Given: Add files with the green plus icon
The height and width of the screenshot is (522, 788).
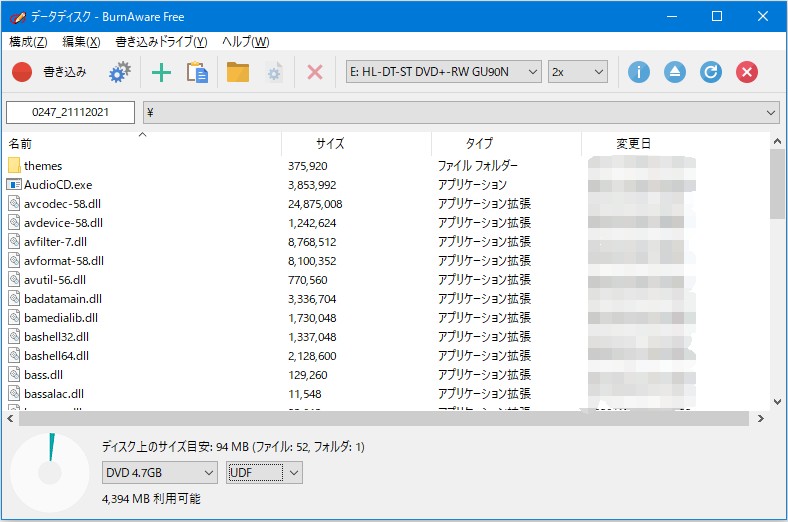Looking at the screenshot, I should point(161,72).
